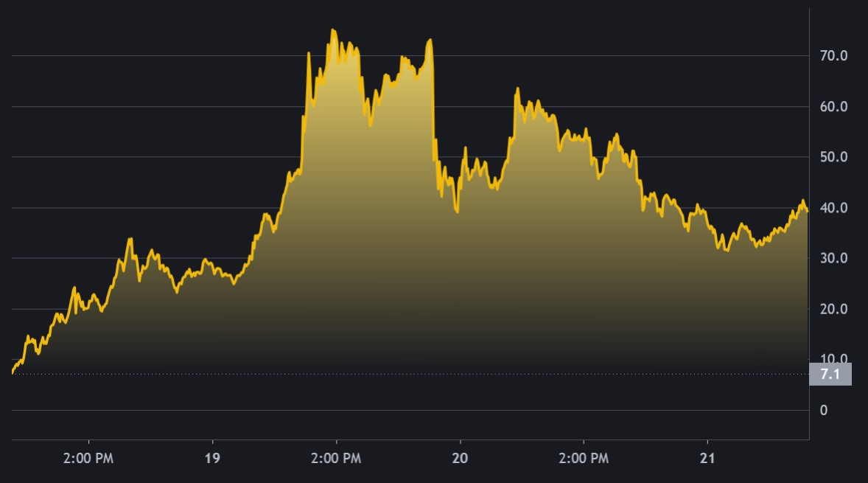Viewport: 868px width, 483px height.
Task: Click the 0 price axis label
Action: pyautogui.click(x=824, y=411)
